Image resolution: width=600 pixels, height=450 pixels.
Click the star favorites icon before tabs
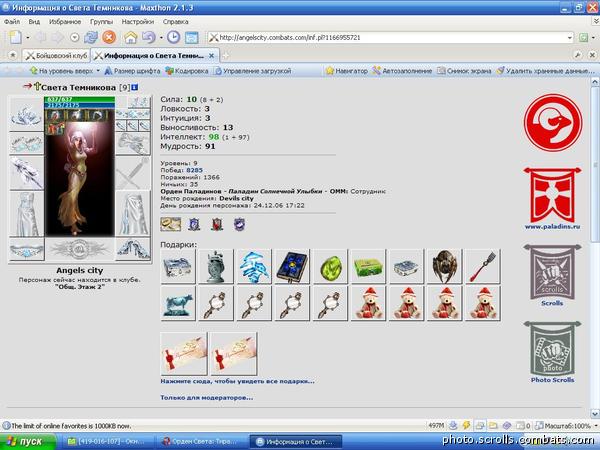point(13,56)
